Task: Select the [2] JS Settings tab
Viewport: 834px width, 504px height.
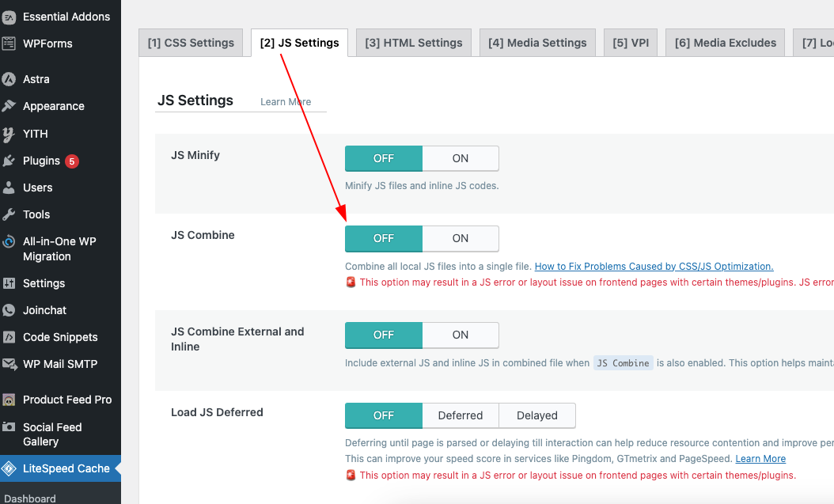Action: pos(299,43)
